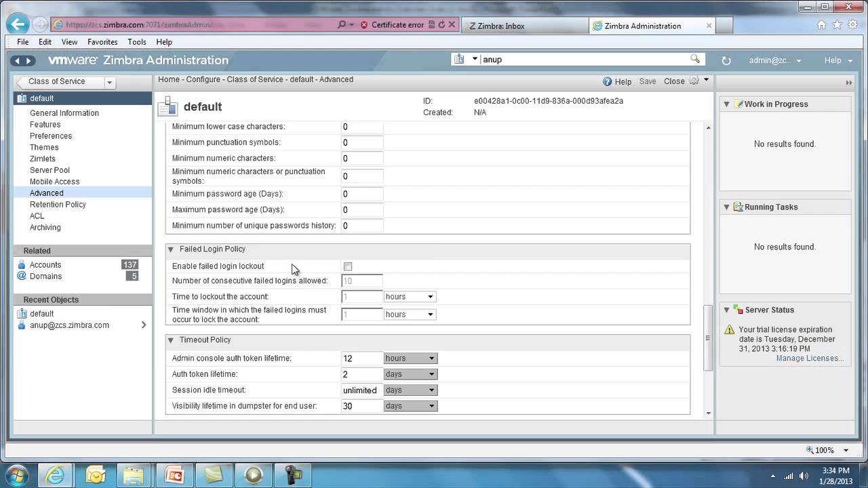Click the default COS icon in Recent Objects

tap(22, 314)
